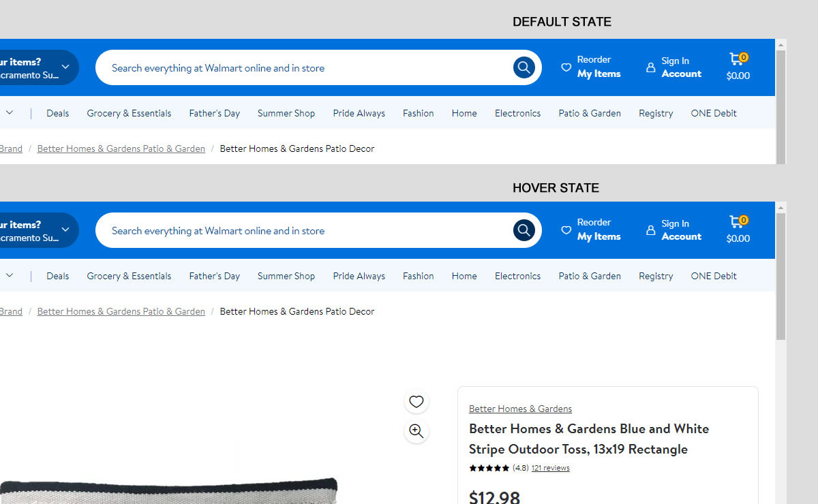818x504 pixels.
Task: Expand the store pickup dropdown in the default state header
Action: pos(65,67)
